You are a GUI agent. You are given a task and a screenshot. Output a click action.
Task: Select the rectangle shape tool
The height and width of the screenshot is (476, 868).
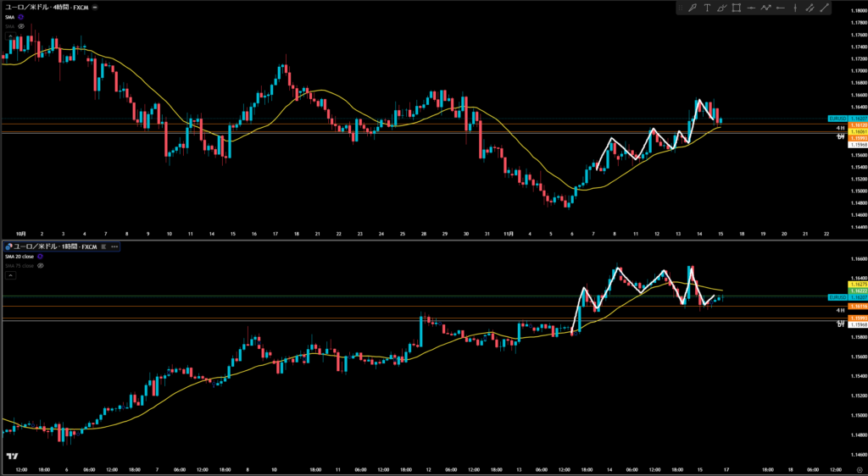tap(737, 8)
